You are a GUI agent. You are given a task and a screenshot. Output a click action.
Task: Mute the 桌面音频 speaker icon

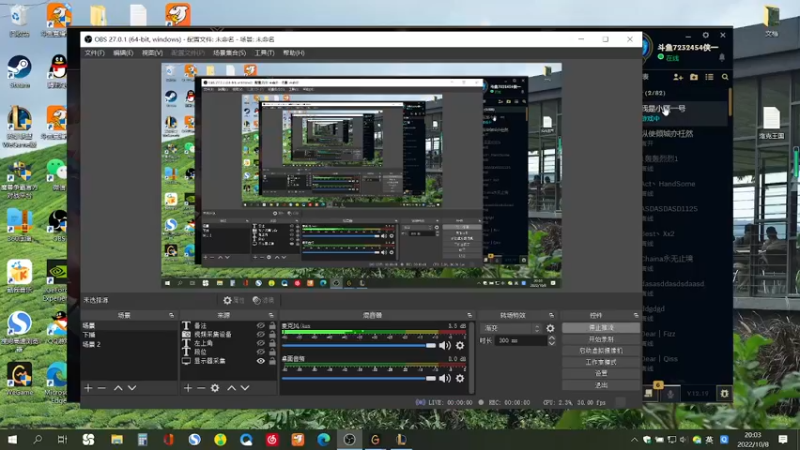tap(445, 378)
